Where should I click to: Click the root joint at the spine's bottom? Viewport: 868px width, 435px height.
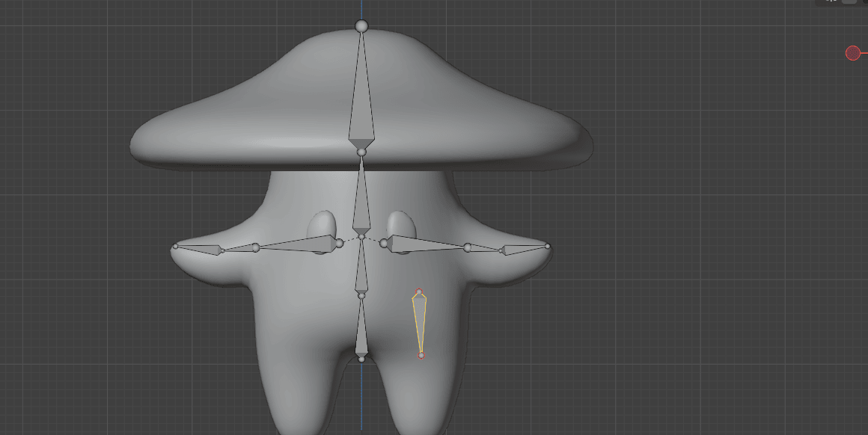point(361,360)
